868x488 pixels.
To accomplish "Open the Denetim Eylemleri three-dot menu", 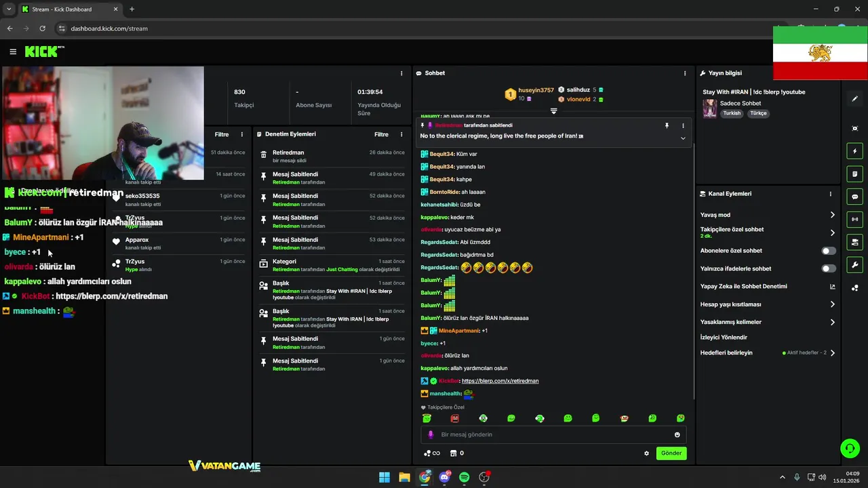I will (x=401, y=134).
